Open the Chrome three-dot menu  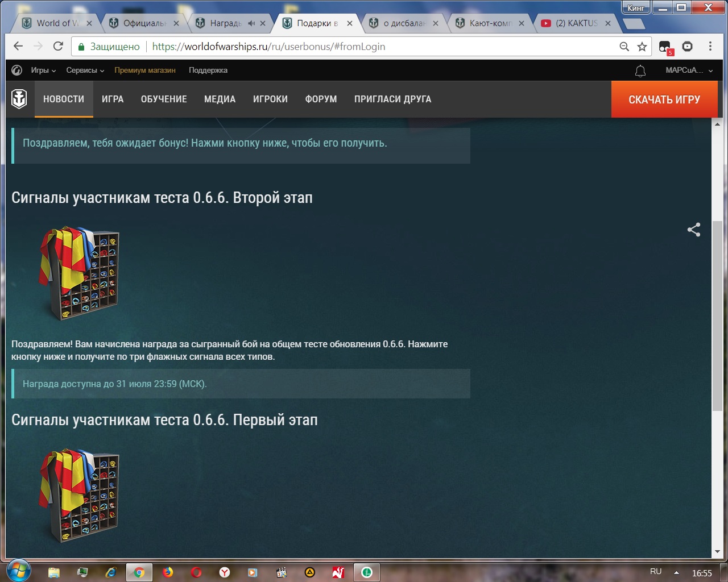point(710,47)
